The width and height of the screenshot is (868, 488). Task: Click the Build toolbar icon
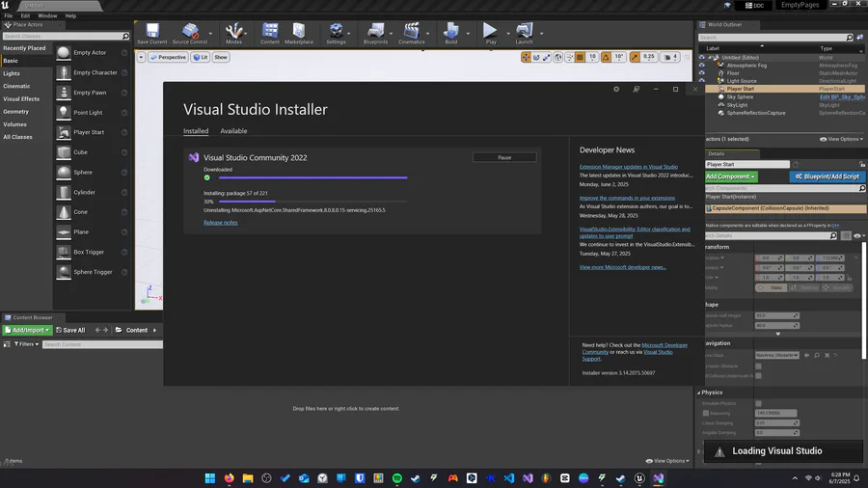tap(451, 33)
